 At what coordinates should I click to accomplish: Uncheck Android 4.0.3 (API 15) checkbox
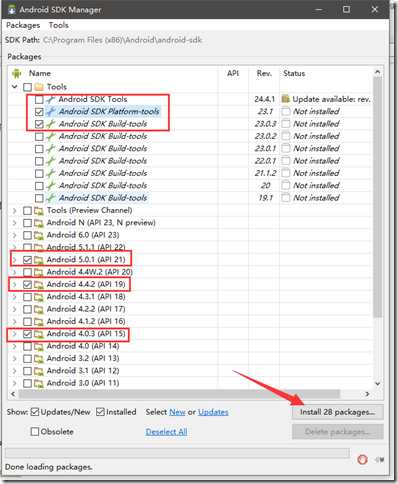[x=28, y=334]
